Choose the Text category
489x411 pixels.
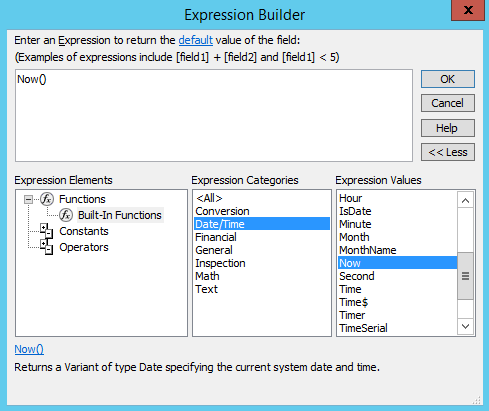coord(262,289)
